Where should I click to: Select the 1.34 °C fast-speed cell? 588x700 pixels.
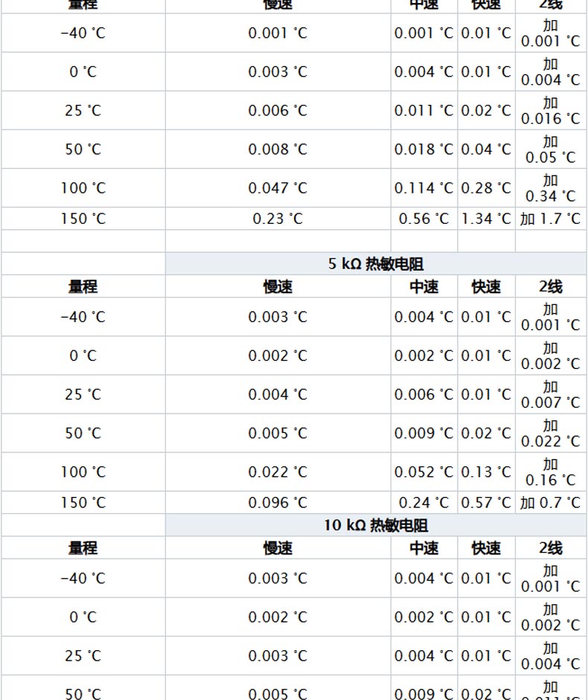(x=486, y=219)
